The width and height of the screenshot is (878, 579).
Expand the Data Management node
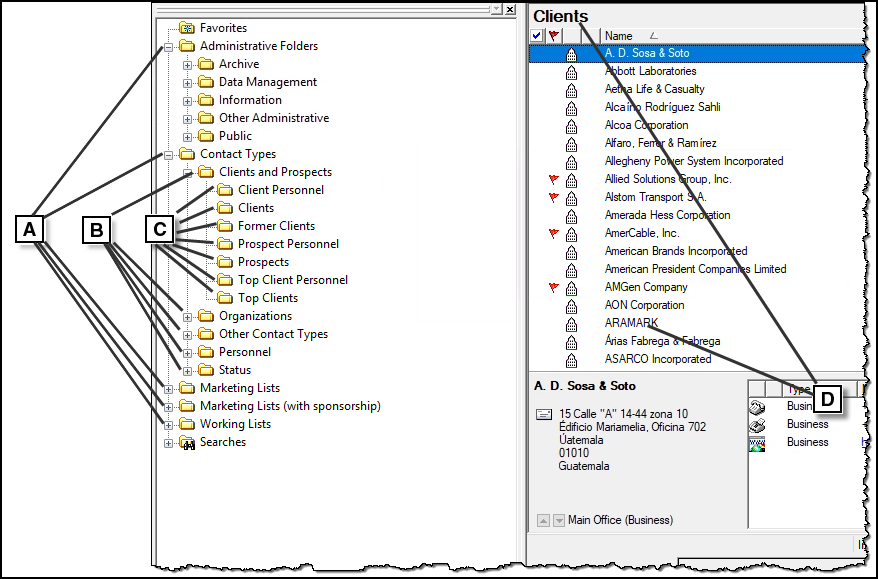(x=188, y=83)
